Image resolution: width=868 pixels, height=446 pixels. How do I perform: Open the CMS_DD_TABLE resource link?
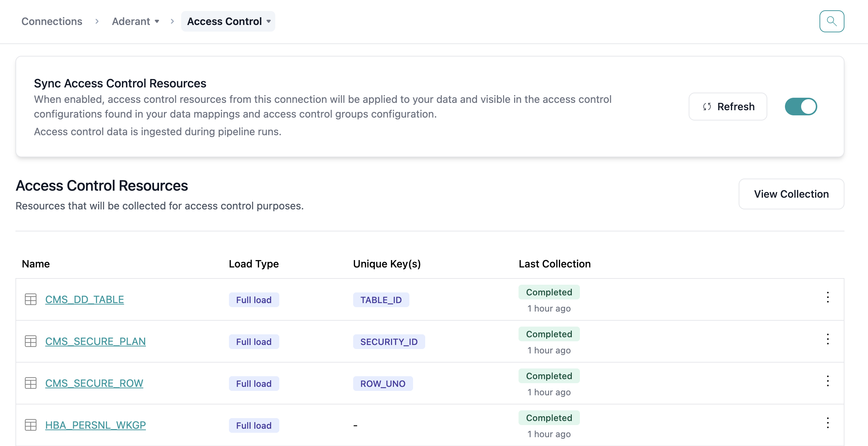[85, 299]
